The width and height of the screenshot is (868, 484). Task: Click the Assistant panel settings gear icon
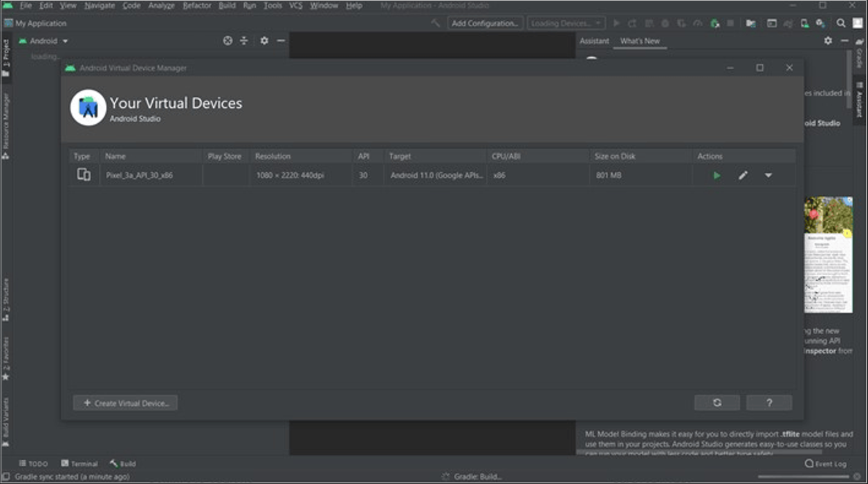(828, 41)
